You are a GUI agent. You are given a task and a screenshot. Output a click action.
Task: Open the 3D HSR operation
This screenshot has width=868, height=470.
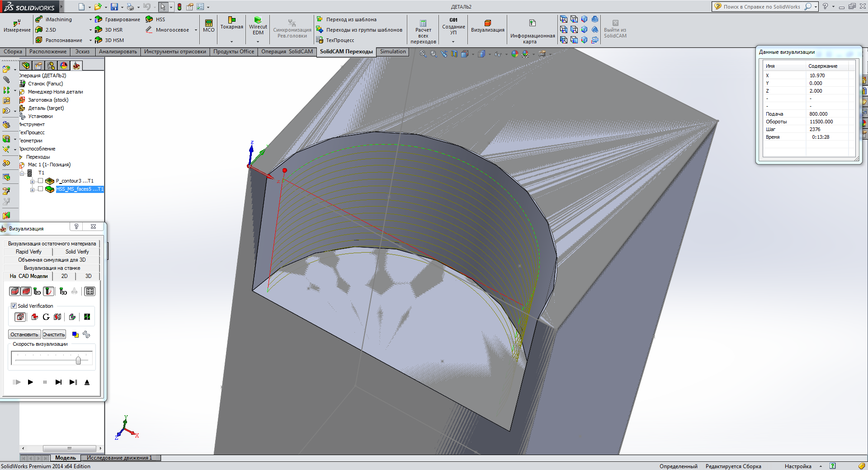tap(109, 30)
